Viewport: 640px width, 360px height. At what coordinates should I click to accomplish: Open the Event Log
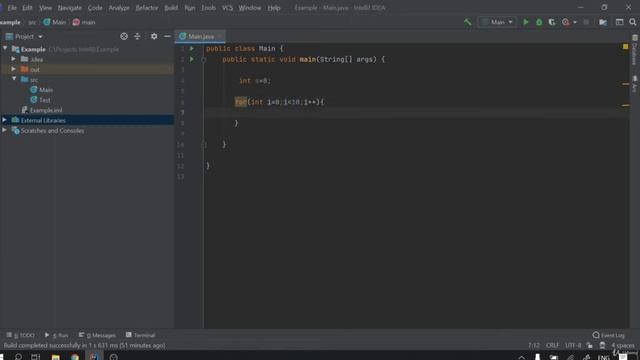point(609,335)
